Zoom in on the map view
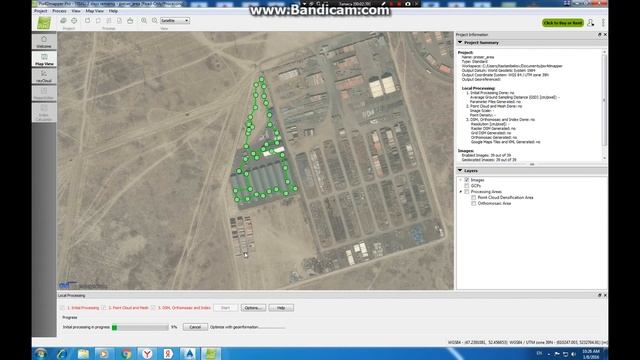Viewport: 640px width, 360px height. pos(144,20)
